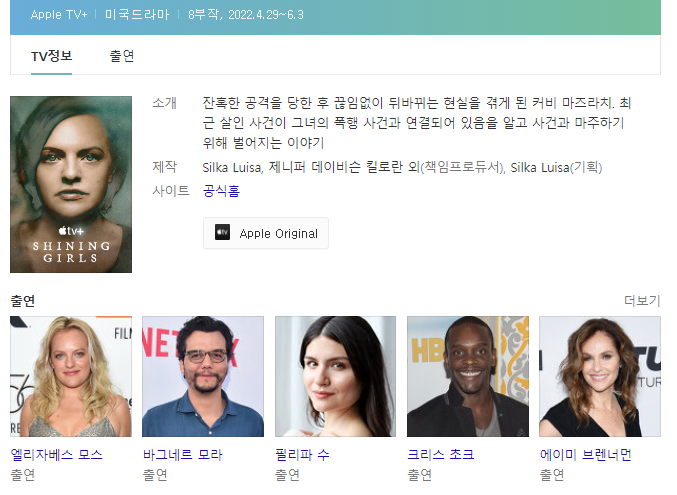Click the 제작 label

165,167
